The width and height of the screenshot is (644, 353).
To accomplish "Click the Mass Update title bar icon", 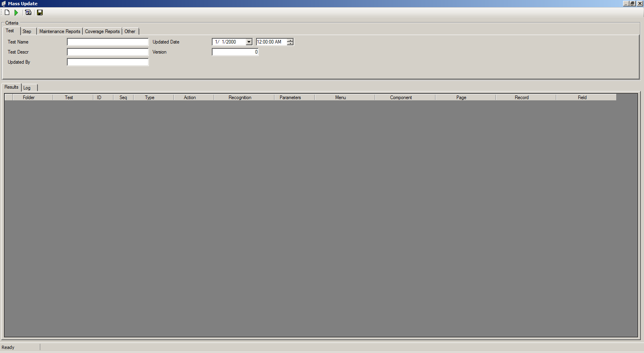I will [x=4, y=4].
